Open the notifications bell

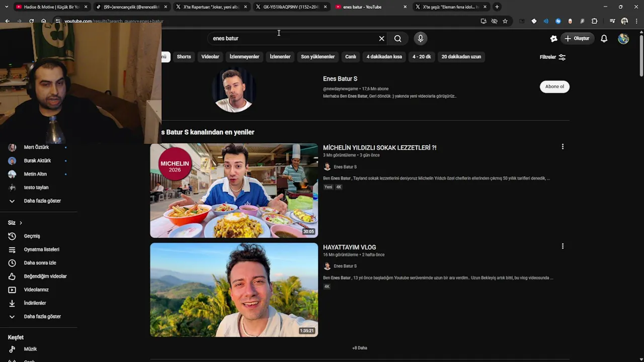(604, 38)
